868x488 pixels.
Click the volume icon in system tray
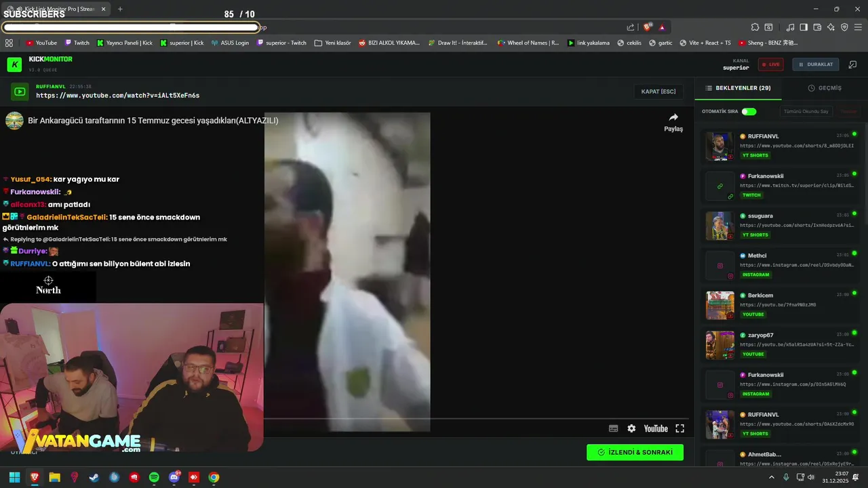coord(812,477)
